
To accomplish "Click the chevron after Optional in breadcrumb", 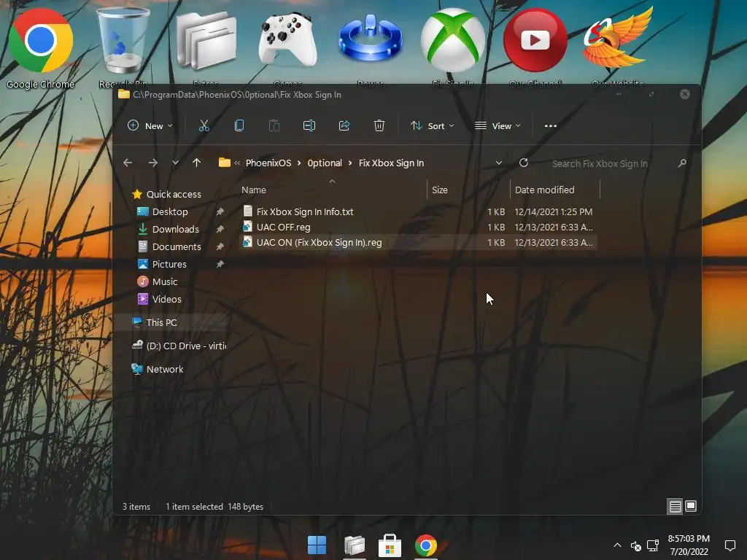I will click(350, 163).
